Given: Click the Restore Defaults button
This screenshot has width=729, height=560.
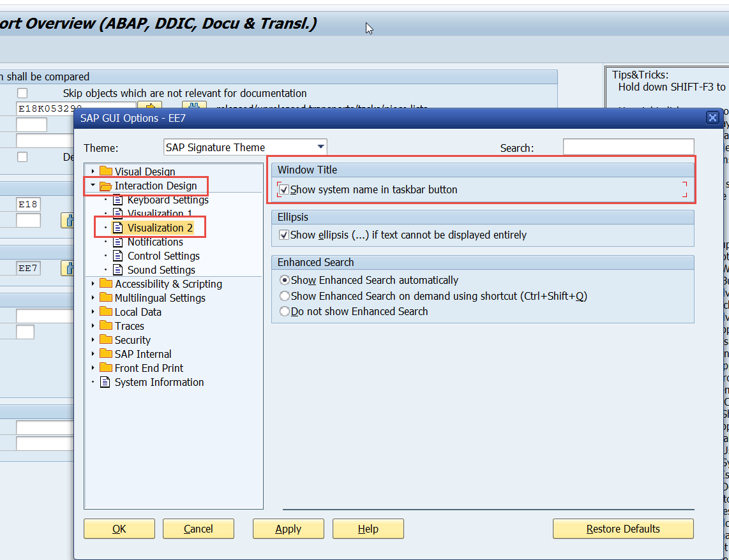Looking at the screenshot, I should [622, 529].
